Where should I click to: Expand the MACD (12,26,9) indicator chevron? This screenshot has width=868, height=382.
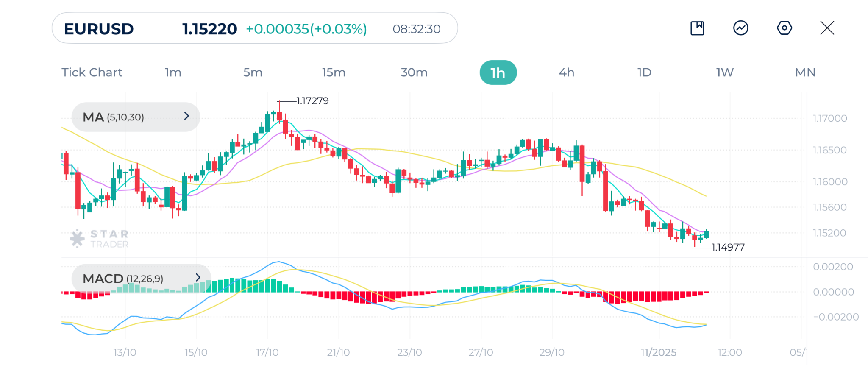[198, 278]
